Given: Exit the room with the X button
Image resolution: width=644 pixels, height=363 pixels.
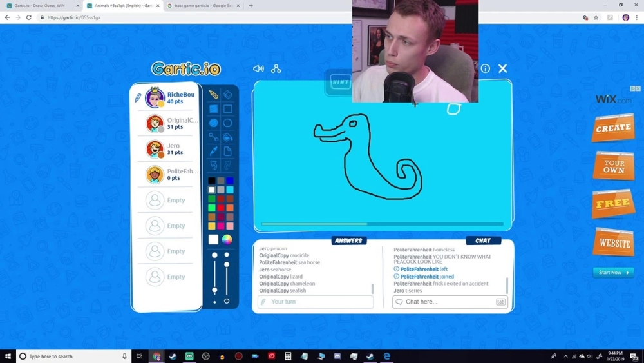Looking at the screenshot, I should click(x=503, y=68).
